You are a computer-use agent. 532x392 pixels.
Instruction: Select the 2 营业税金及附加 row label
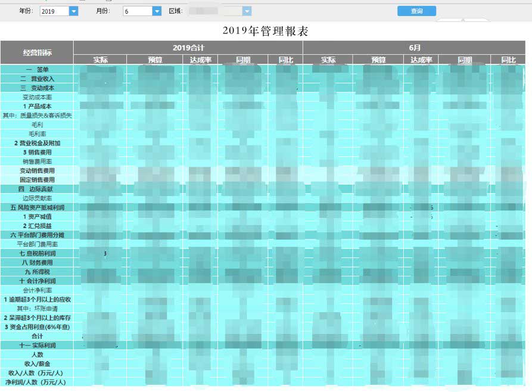pos(37,143)
